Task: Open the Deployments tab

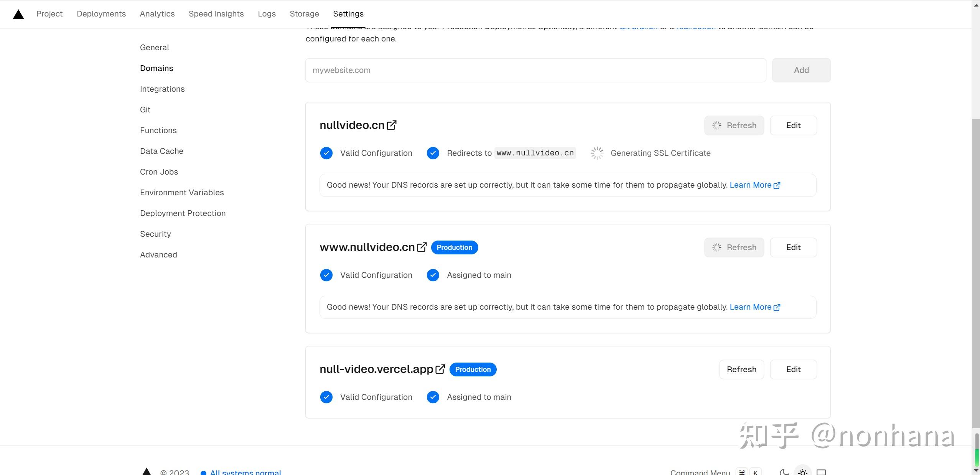Action: click(x=101, y=14)
